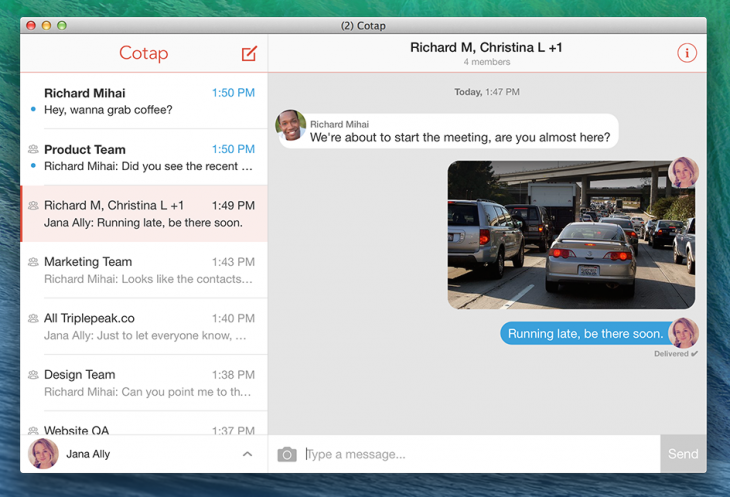Click in the Type a message field

point(482,454)
